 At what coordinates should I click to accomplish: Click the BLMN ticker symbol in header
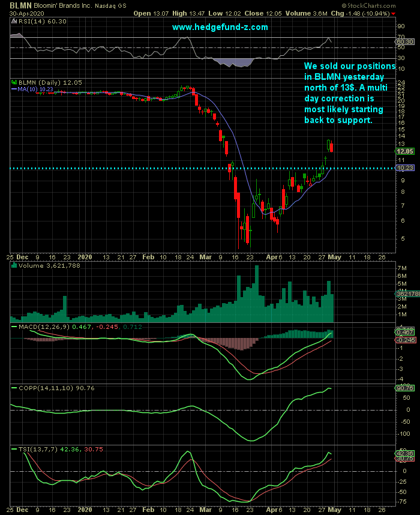pos(20,5)
